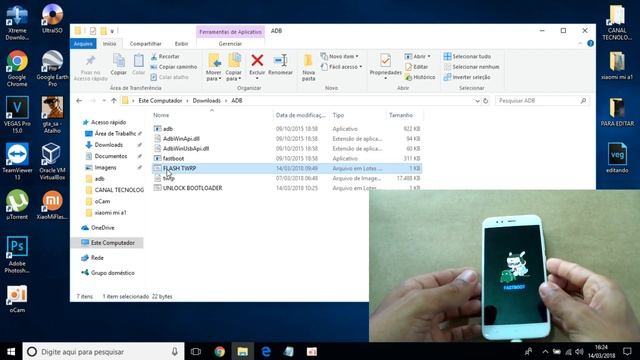Switch to the Compartilhar tab

tap(145, 44)
